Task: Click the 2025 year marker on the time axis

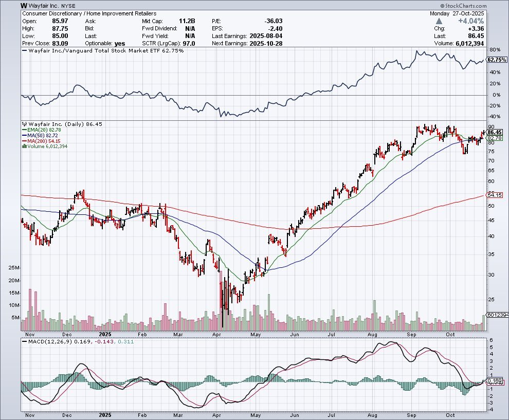Action: pyautogui.click(x=105, y=414)
